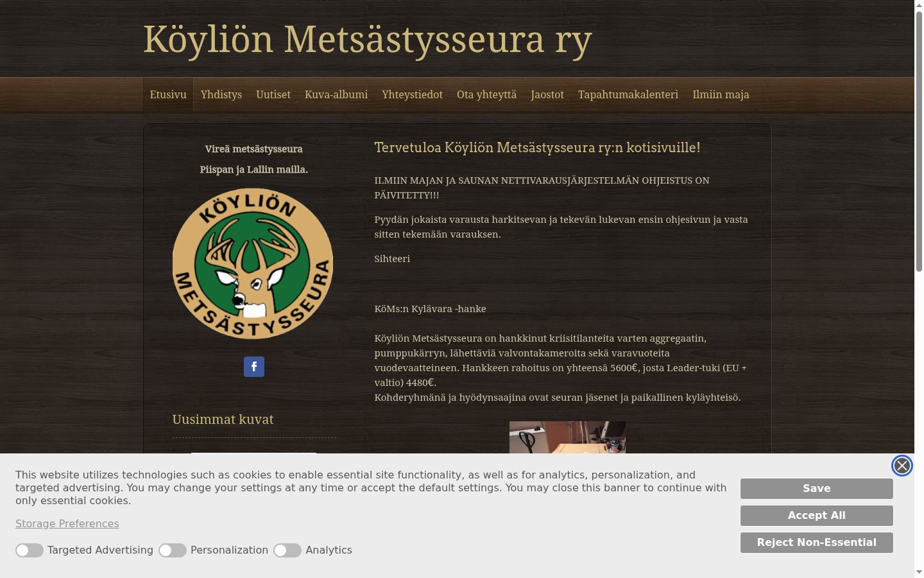Click the Vireä metsästysseura tagline
Viewport: 924px width, 578px height.
point(253,149)
